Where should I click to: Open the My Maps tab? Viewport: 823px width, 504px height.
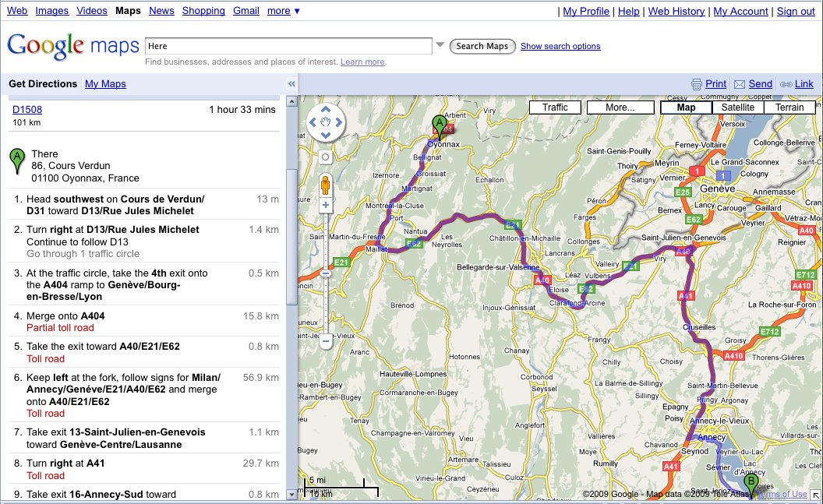click(x=105, y=84)
